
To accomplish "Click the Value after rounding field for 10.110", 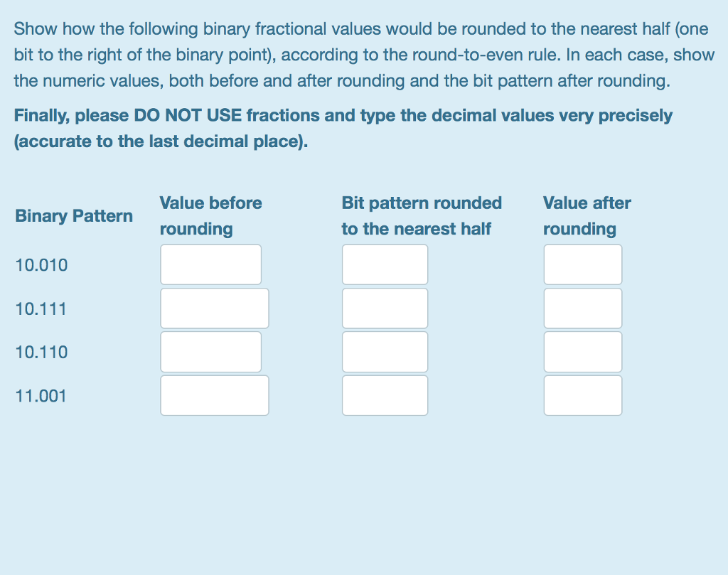I will [582, 351].
